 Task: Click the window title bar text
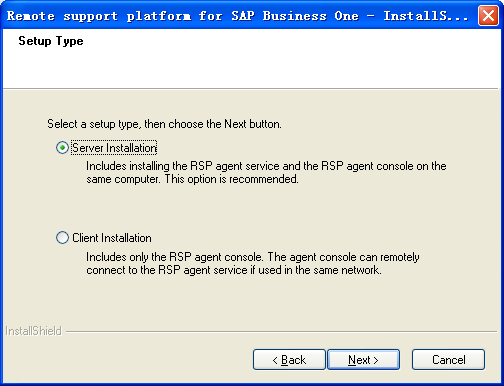click(238, 16)
